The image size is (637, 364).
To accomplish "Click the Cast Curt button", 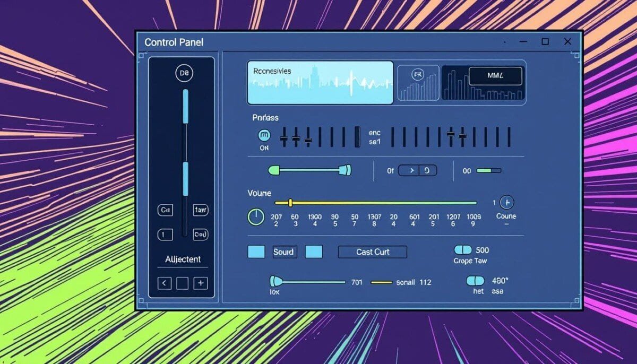I will (373, 252).
